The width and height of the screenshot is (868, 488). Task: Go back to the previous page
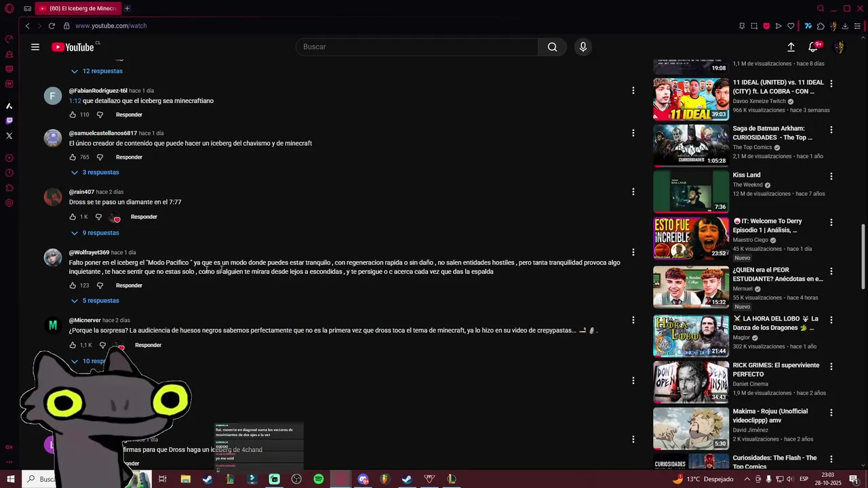(27, 26)
